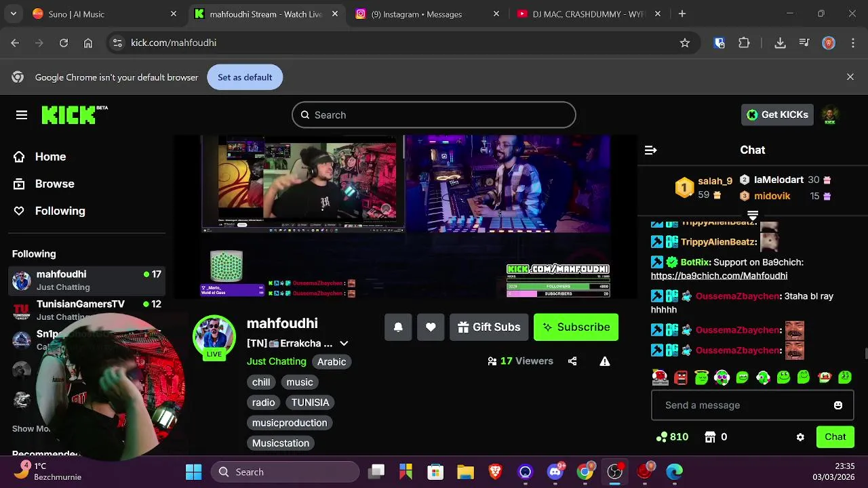Click the first TrippyAlienBeatz username in chat
This screenshot has height=488, width=868.
click(x=718, y=222)
